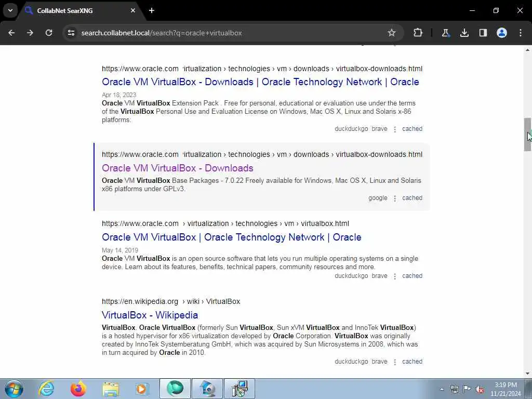The image size is (532, 399).
Task: Click the 'May 14, 2019' date
Action: [120, 250]
